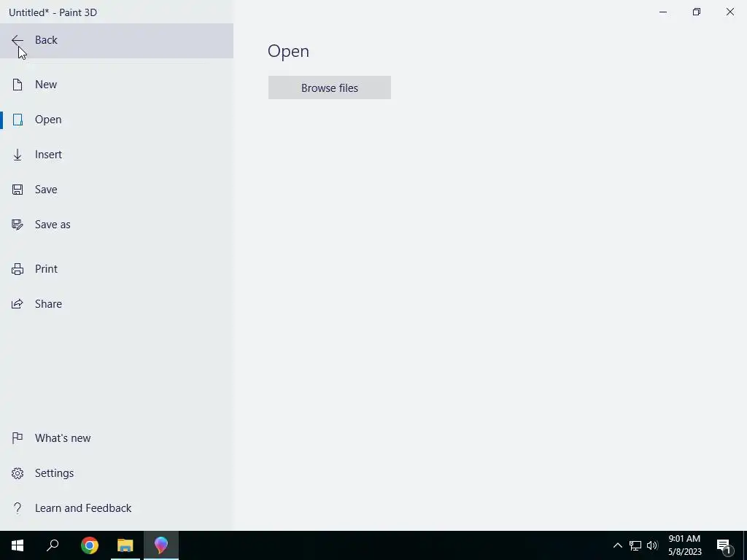Click the What's new flag icon

coord(18,437)
